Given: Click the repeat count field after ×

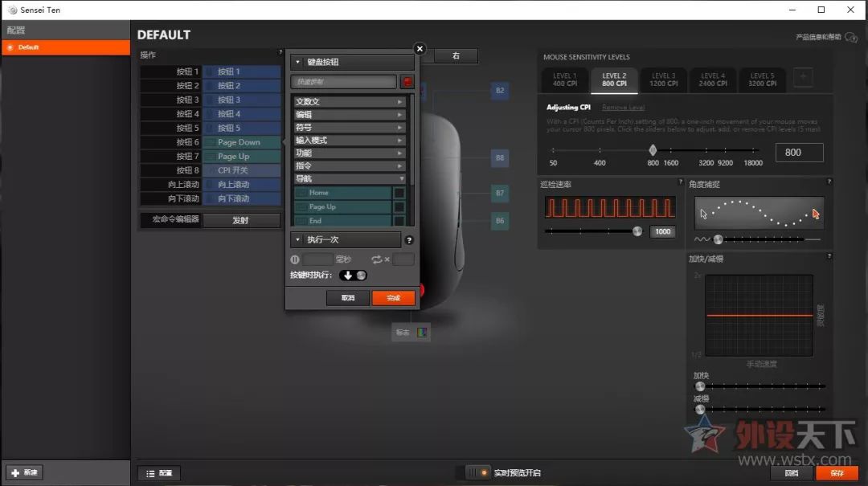Looking at the screenshot, I should click(403, 259).
